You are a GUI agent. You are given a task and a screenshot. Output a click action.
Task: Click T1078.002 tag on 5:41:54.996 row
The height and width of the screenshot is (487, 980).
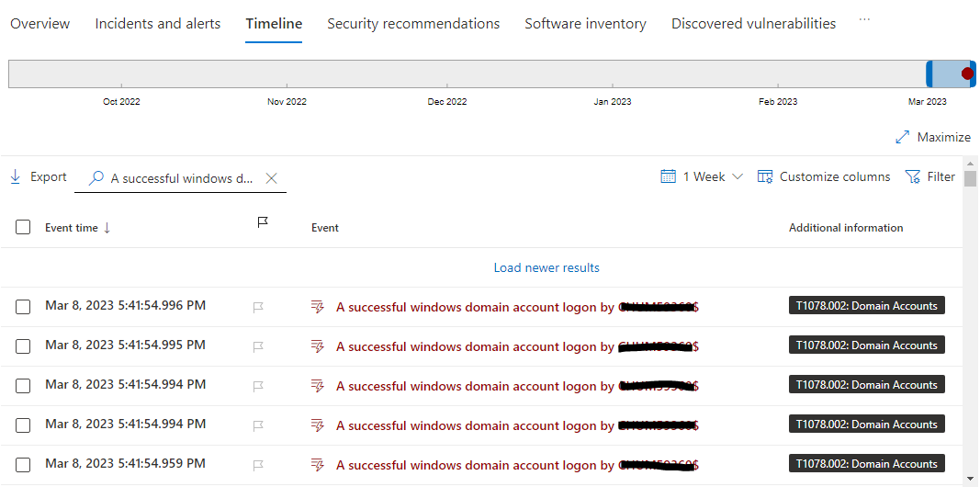(x=867, y=306)
